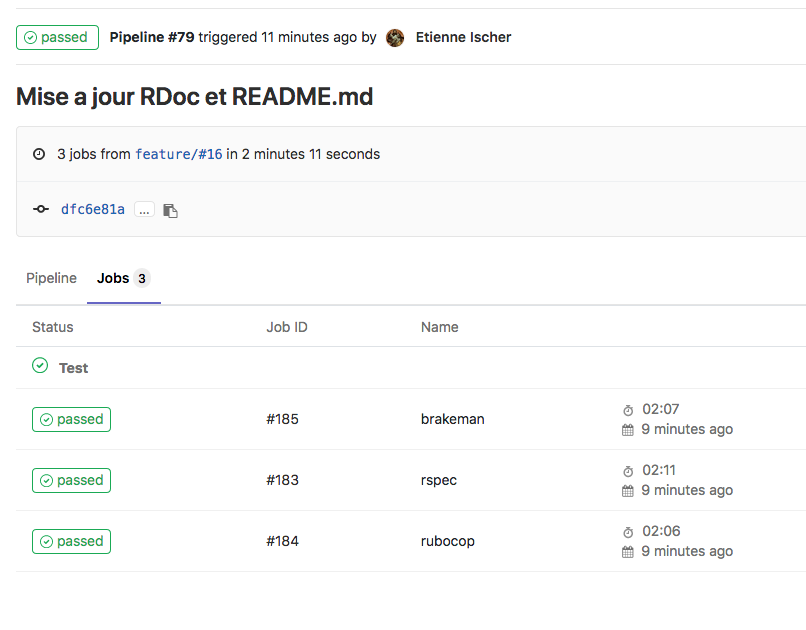Open commit dfc6e81a link
The width and height of the screenshot is (806, 630).
point(93,209)
